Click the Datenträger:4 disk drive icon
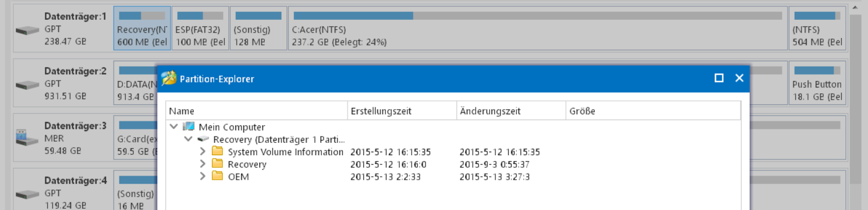This screenshot has width=868, height=210. point(27,194)
